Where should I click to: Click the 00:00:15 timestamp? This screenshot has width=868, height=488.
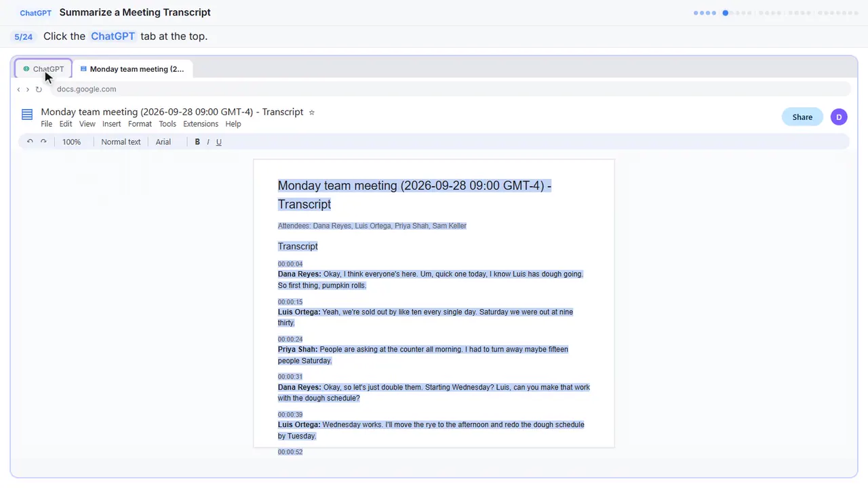[x=290, y=302]
